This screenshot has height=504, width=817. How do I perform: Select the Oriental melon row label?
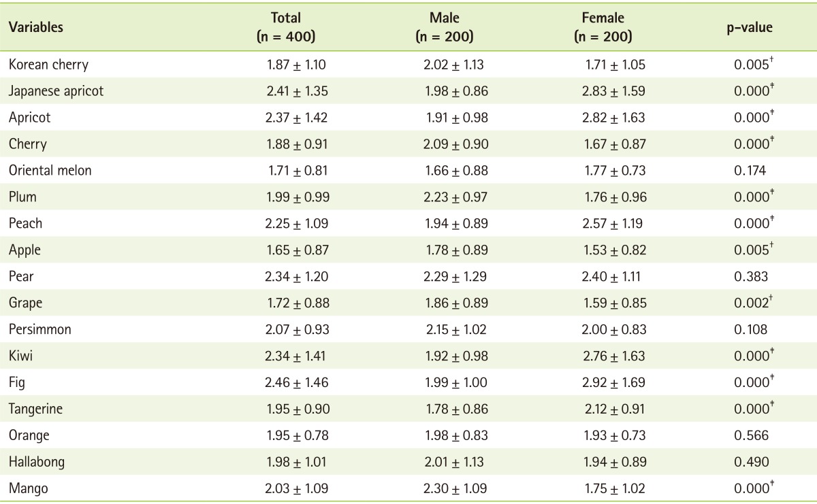click(x=50, y=171)
